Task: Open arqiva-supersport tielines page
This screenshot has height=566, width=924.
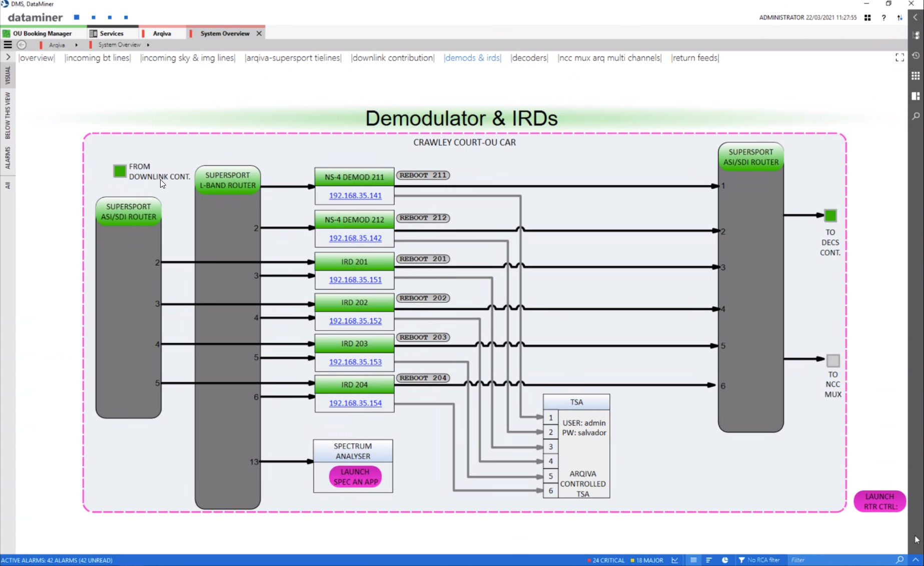Action: (293, 58)
